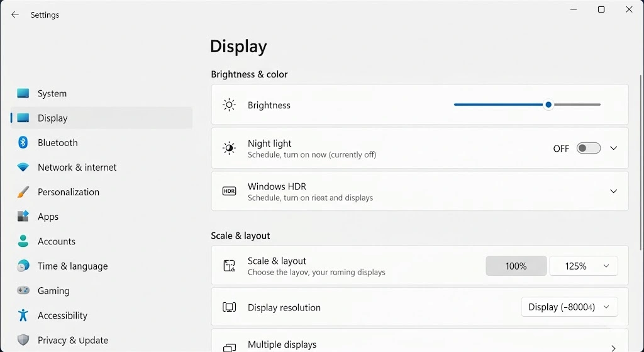Click the back arrow icon
This screenshot has width=644, height=352.
pos(15,15)
